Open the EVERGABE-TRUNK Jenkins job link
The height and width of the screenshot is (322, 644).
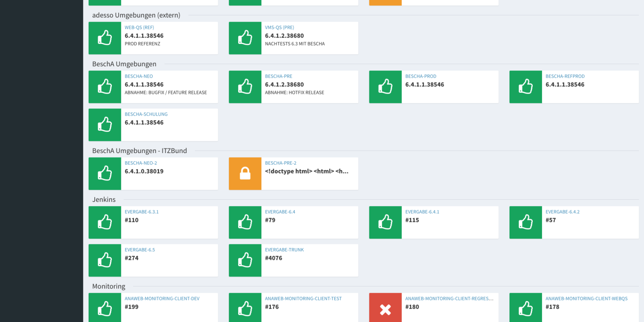click(x=284, y=250)
